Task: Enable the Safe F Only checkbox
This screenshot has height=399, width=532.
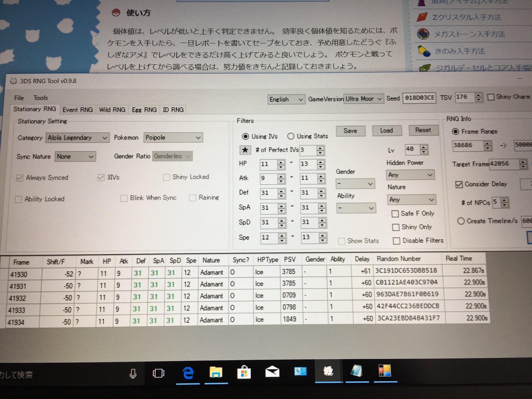Action: point(395,214)
